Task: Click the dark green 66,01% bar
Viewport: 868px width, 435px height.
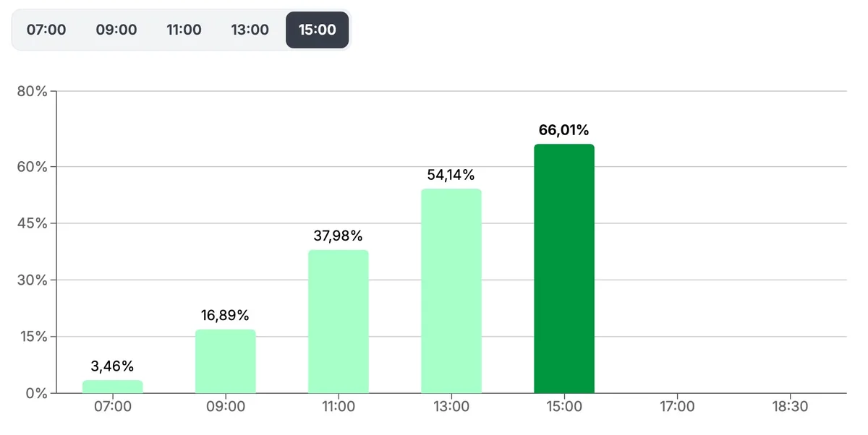Action: click(x=564, y=269)
